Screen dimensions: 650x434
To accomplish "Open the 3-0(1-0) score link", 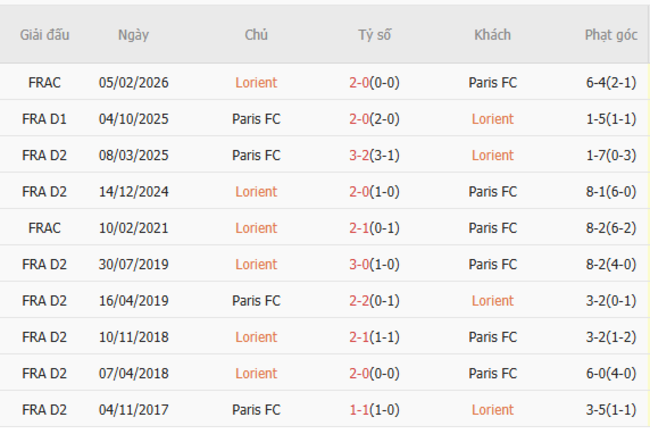I will pos(375,264).
